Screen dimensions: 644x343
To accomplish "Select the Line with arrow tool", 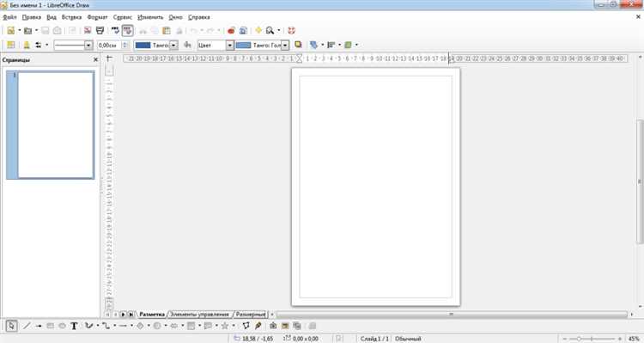I will [x=39, y=326].
